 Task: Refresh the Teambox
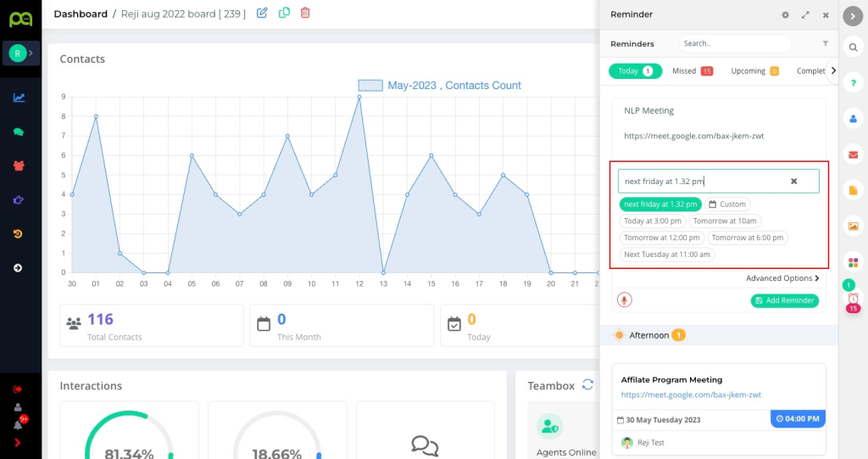pyautogui.click(x=588, y=384)
